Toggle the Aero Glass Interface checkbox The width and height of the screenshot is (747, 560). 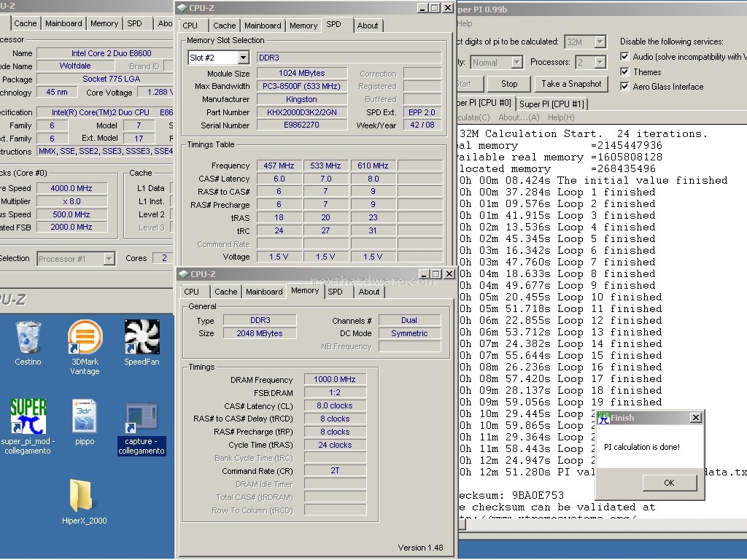624,87
